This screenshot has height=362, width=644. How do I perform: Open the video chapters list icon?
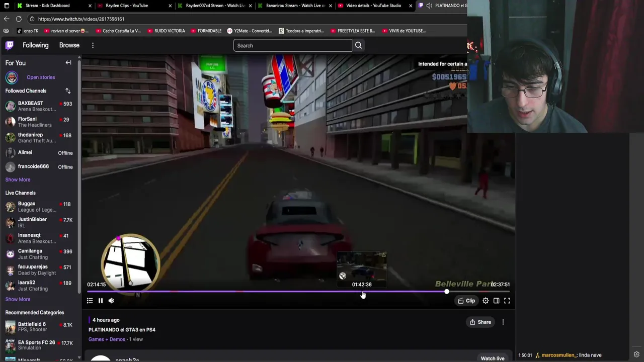click(90, 301)
